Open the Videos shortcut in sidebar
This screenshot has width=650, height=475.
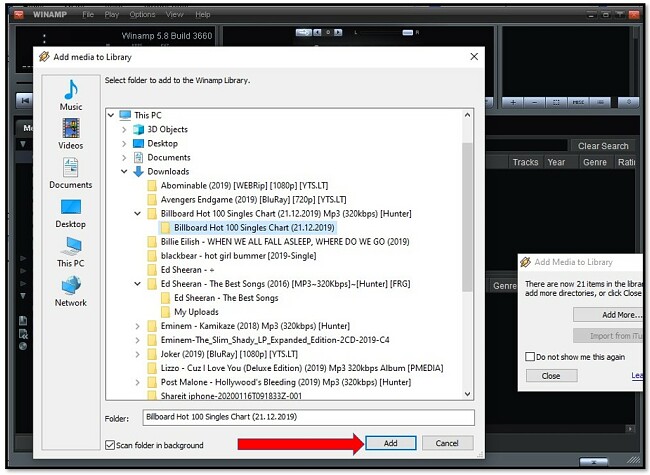point(71,133)
